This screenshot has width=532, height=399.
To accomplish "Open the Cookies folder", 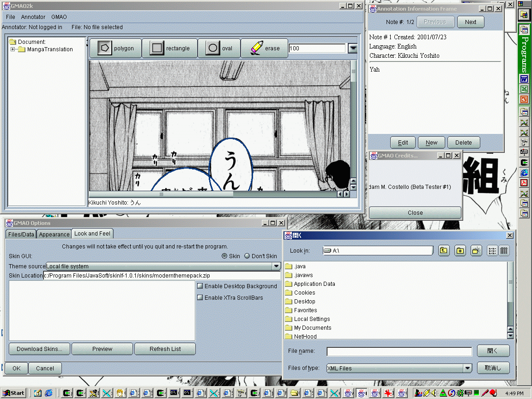I will [x=300, y=293].
